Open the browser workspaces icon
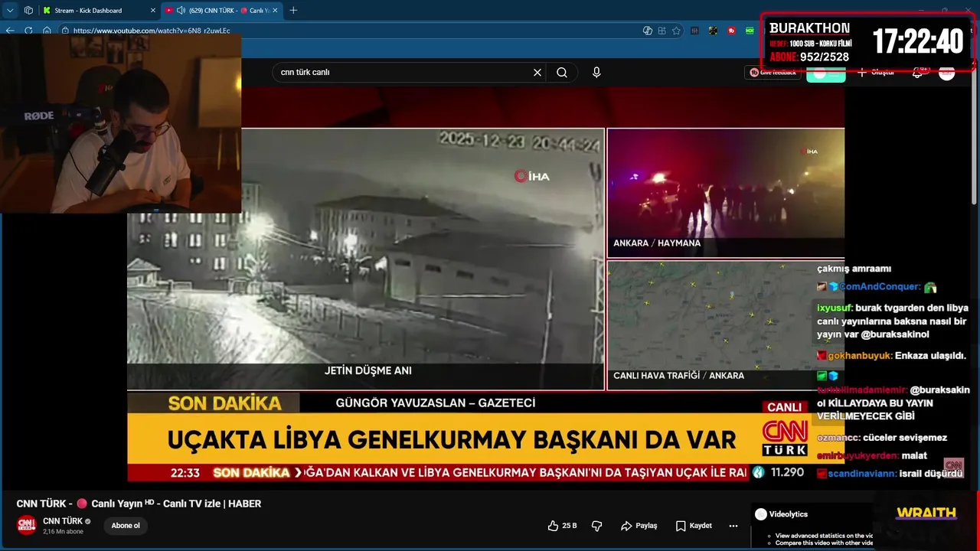The width and height of the screenshot is (980, 551). click(x=28, y=10)
